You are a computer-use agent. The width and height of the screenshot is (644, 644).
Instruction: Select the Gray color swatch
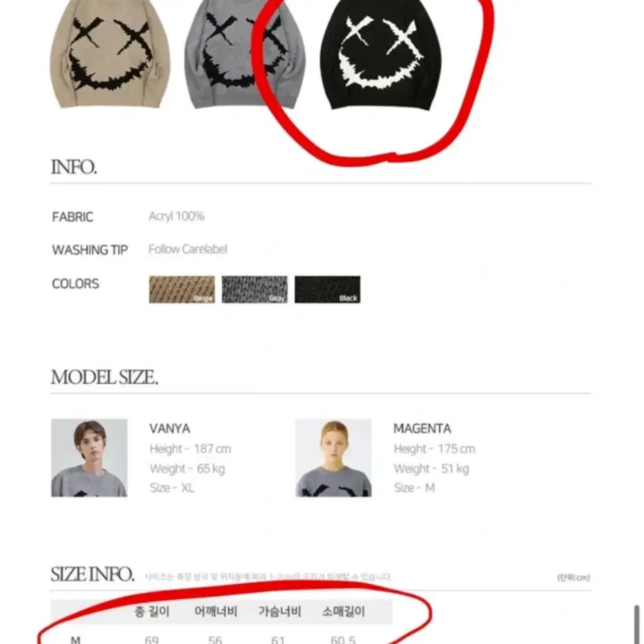click(x=254, y=289)
